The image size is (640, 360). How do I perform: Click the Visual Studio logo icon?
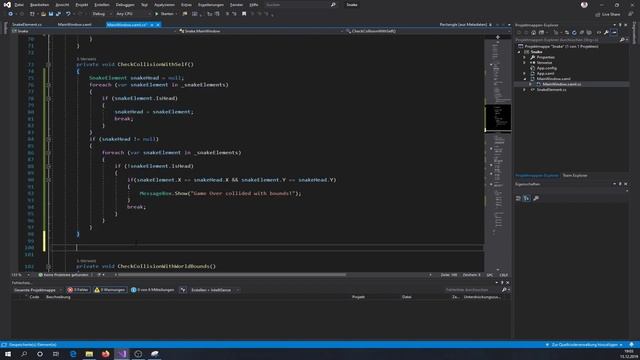pyautogui.click(x=7, y=5)
